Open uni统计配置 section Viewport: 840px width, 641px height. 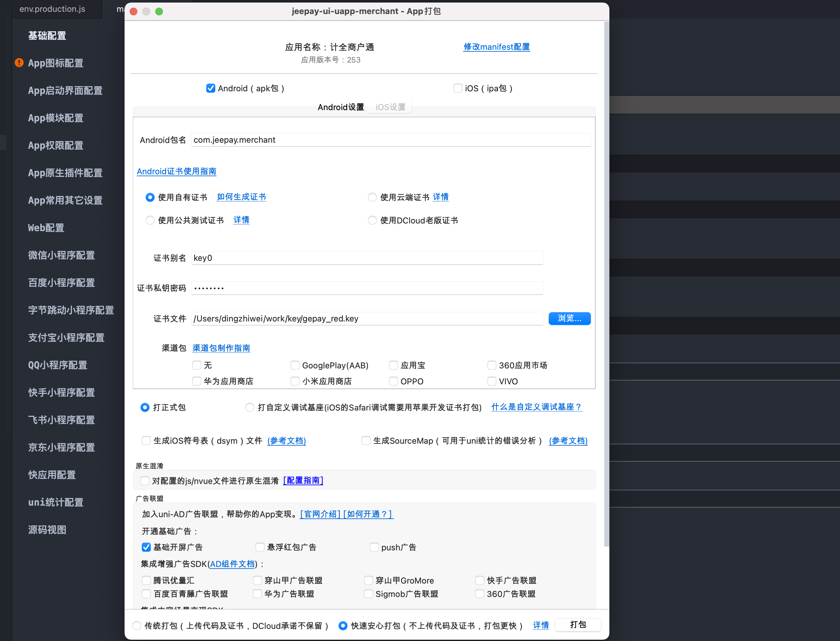(x=56, y=502)
